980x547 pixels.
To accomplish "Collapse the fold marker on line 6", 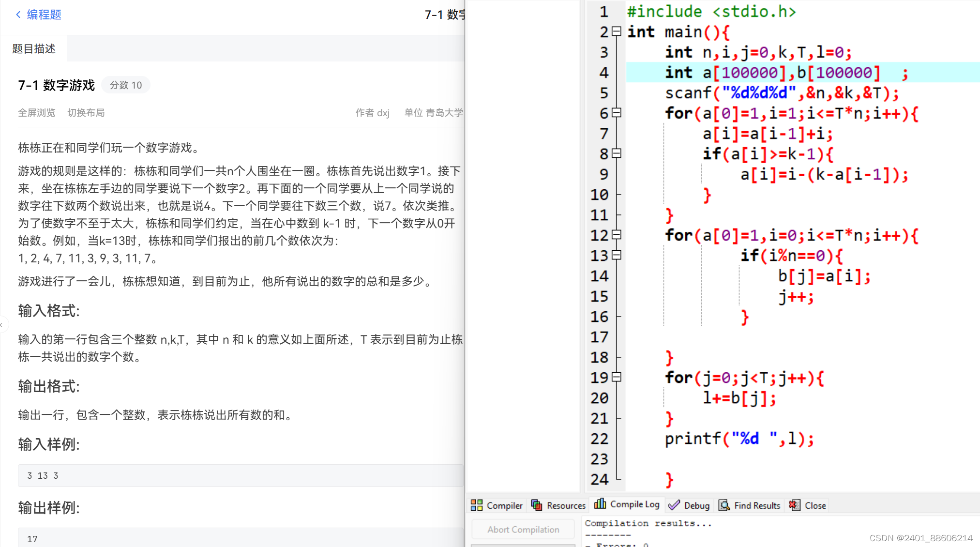I will 617,113.
